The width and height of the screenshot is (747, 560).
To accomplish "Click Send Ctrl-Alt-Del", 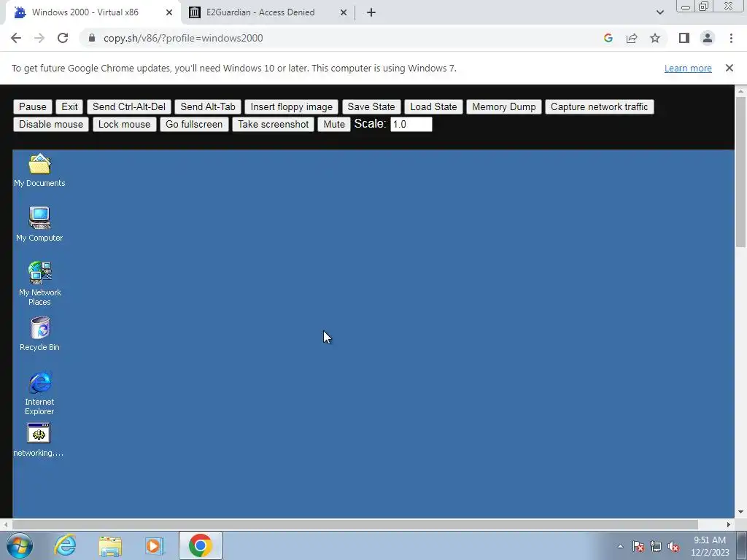I will pos(129,106).
